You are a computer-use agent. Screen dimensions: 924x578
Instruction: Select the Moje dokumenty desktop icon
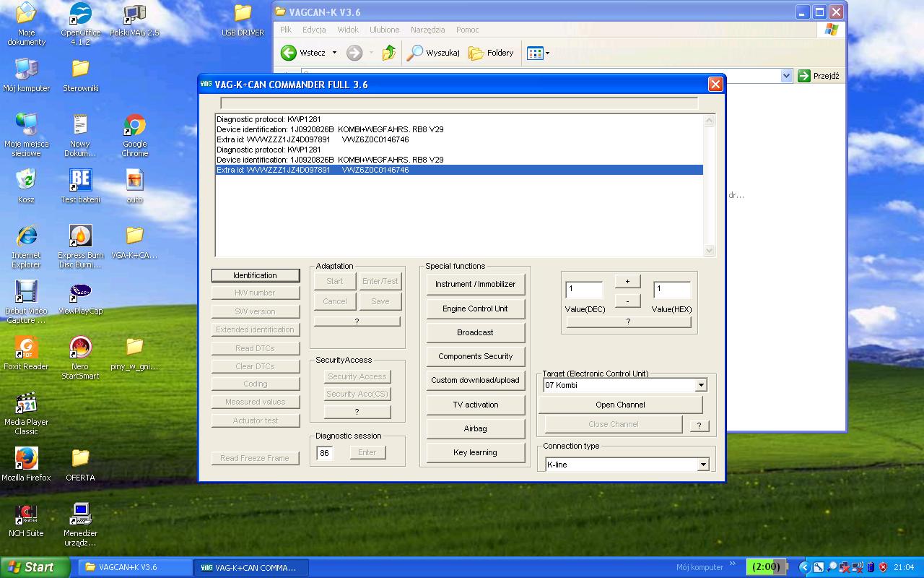[26, 24]
